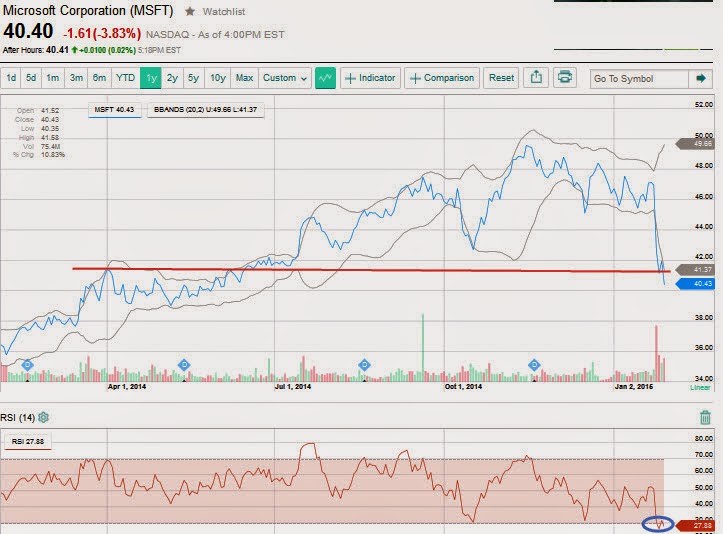
Task: Click the tall green volume spike bar
Action: tap(422, 347)
